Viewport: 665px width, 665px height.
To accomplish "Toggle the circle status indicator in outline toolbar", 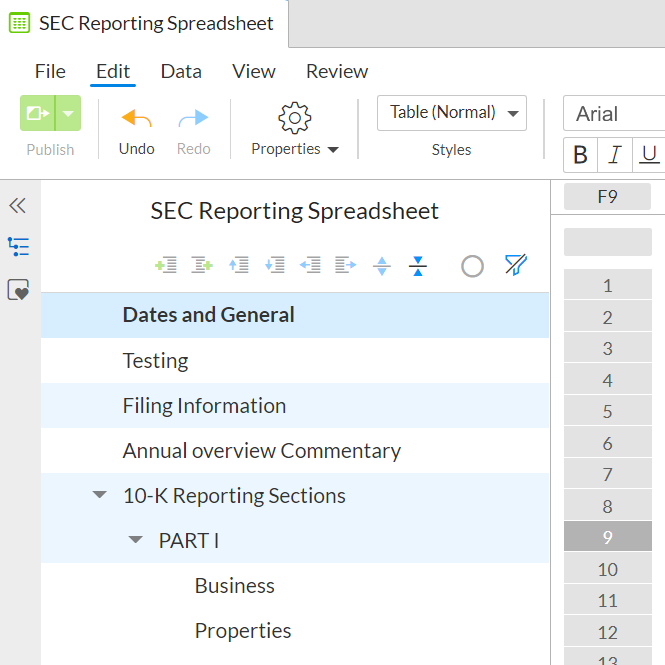I will [472, 265].
